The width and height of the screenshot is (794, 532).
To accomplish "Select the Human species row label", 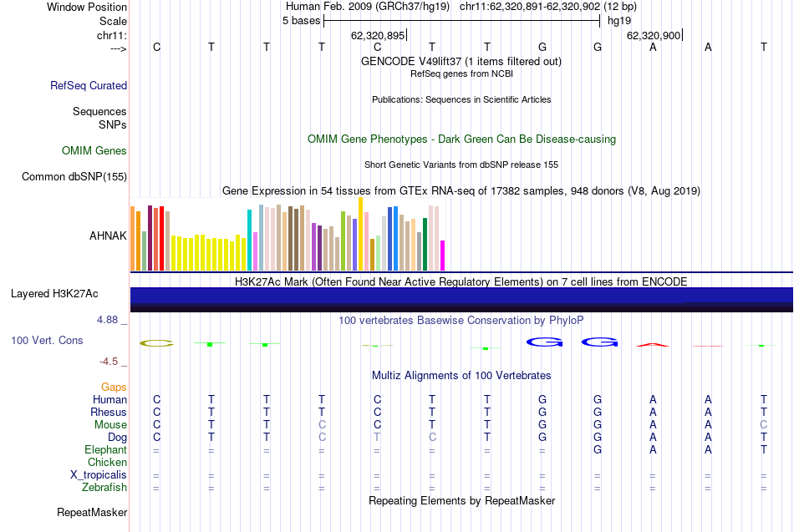I will tap(109, 400).
